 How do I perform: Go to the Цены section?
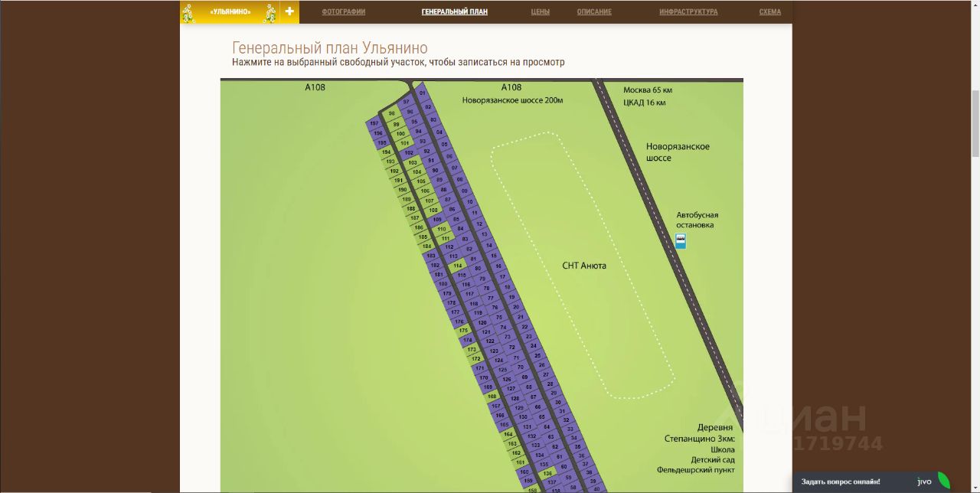click(x=541, y=12)
